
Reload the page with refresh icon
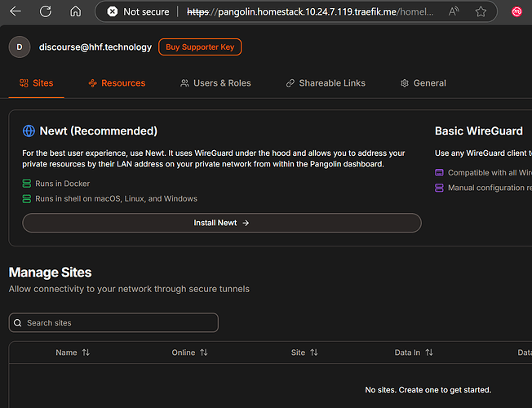(46, 11)
